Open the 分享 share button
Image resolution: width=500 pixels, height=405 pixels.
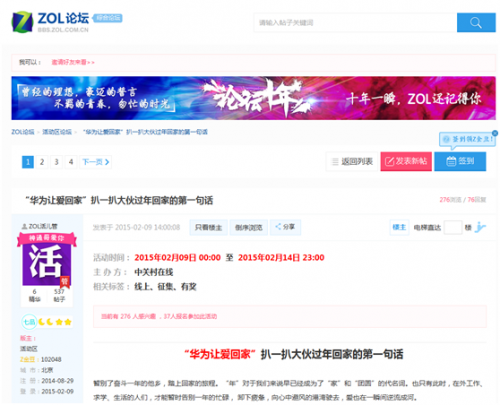pos(285,227)
